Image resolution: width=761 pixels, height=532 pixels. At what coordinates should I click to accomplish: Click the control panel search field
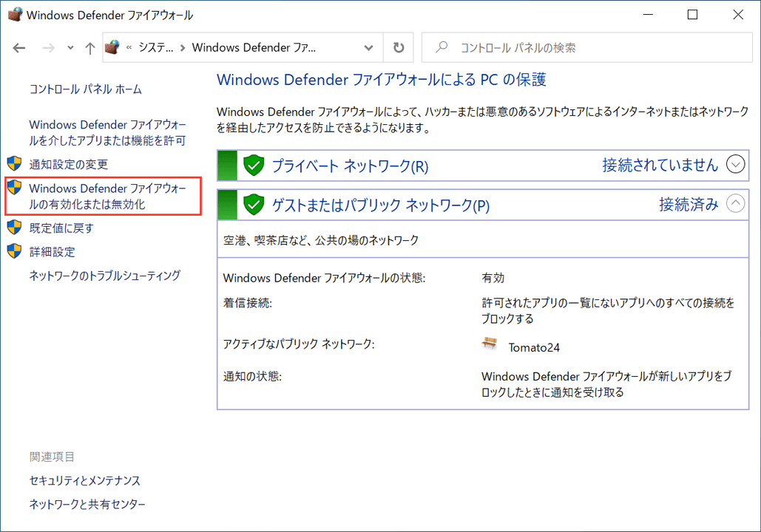(586, 47)
